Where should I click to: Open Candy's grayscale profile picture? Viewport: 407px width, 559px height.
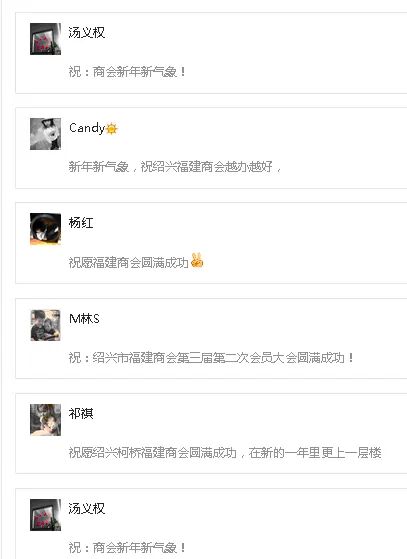[45, 134]
